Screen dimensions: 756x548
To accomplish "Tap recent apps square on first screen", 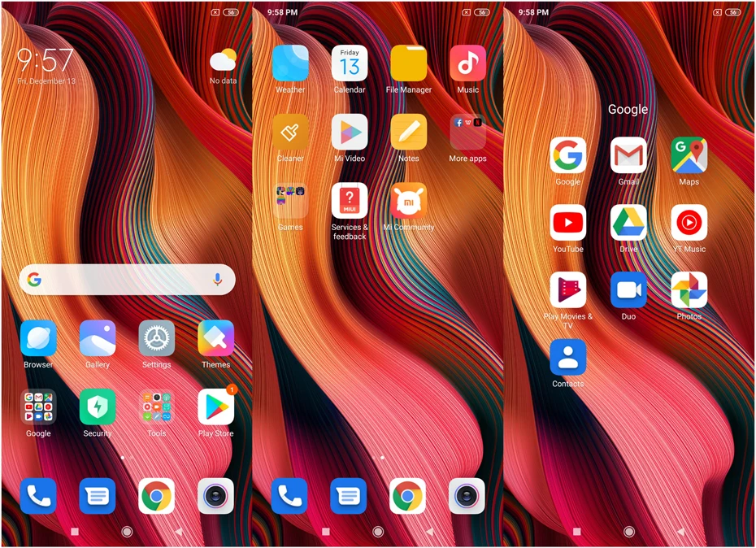I will coord(74,532).
